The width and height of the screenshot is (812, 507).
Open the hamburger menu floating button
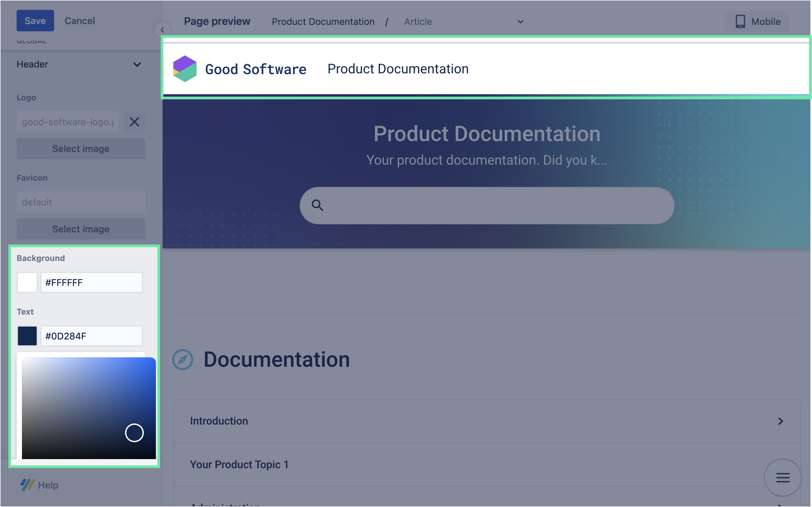tap(783, 478)
